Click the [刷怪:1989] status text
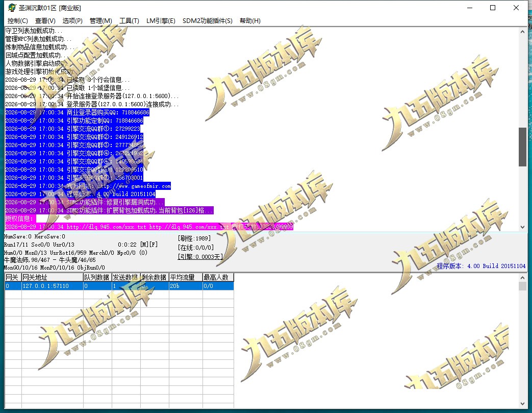This screenshot has height=413, width=532. pos(194,238)
